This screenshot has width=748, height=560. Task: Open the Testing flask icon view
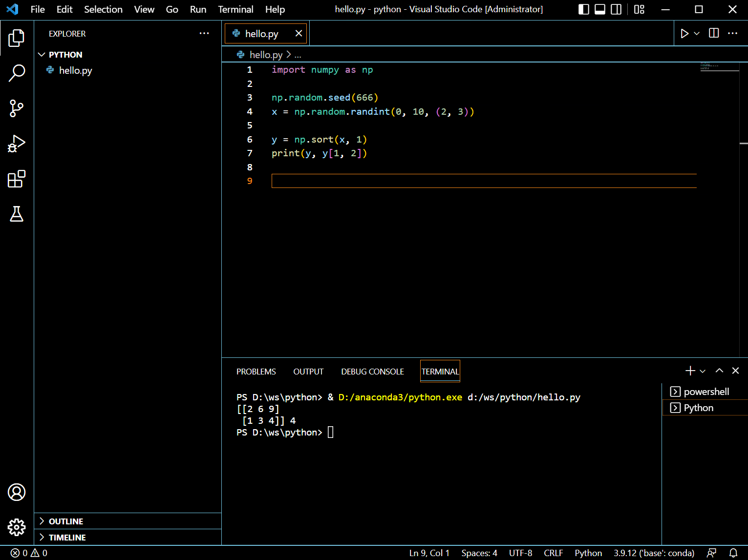tap(17, 214)
